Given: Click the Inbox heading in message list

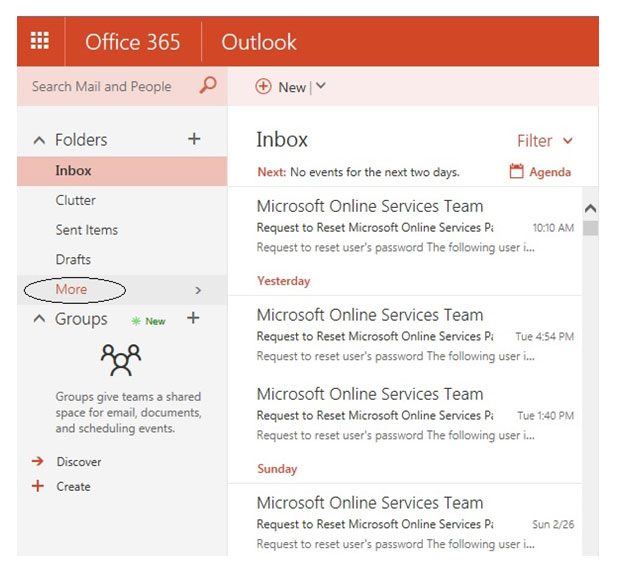Looking at the screenshot, I should point(282,140).
